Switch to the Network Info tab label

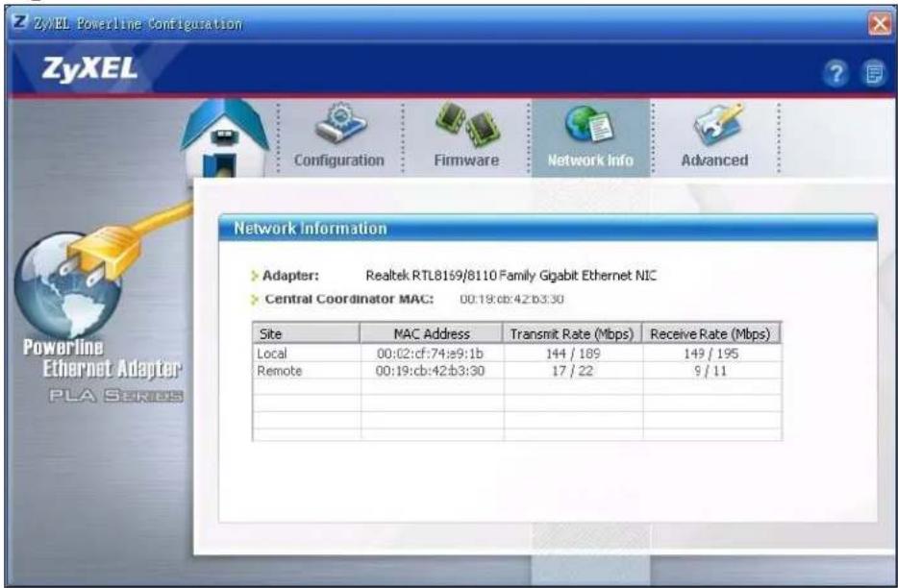pyautogui.click(x=590, y=160)
